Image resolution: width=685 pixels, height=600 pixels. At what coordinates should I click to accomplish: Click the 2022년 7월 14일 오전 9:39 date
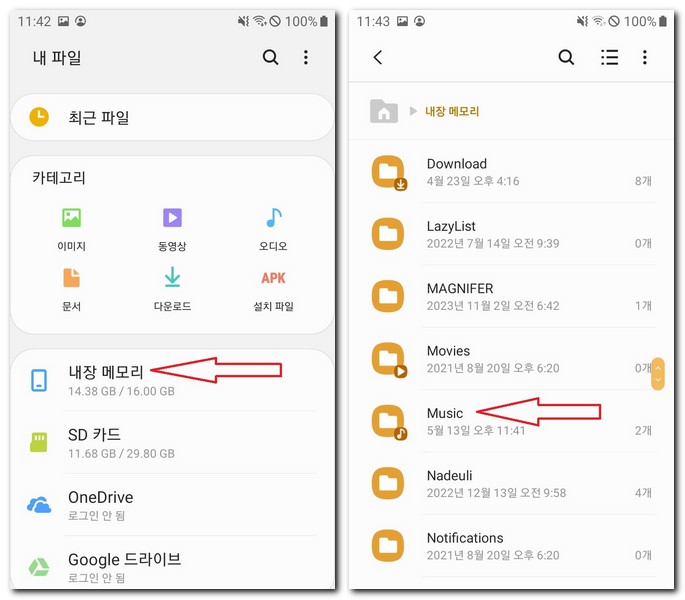pos(493,243)
